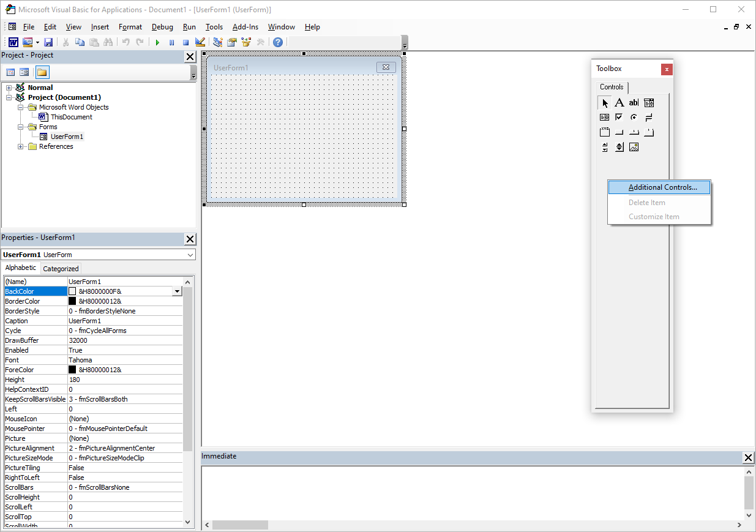This screenshot has width=756, height=532.
Task: Open the Tools menu
Action: (214, 27)
